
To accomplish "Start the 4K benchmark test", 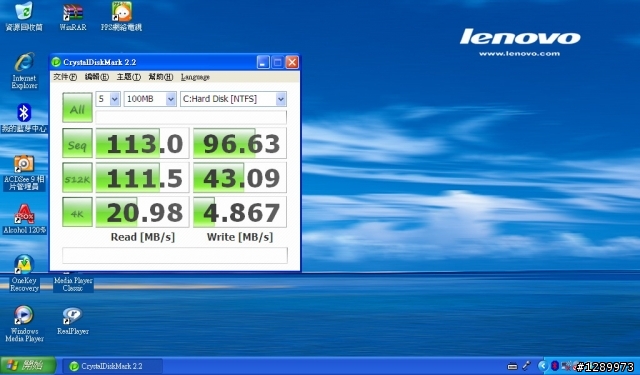I will (77, 212).
